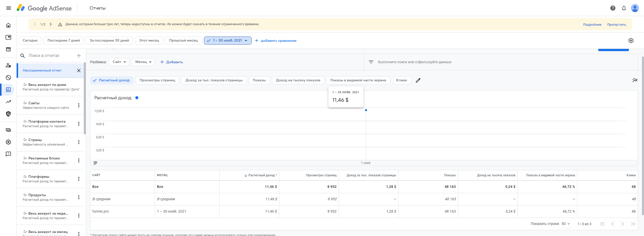The image size is (644, 236).
Task: Enable the Просмотры страниц metric chip
Action: [x=157, y=80]
